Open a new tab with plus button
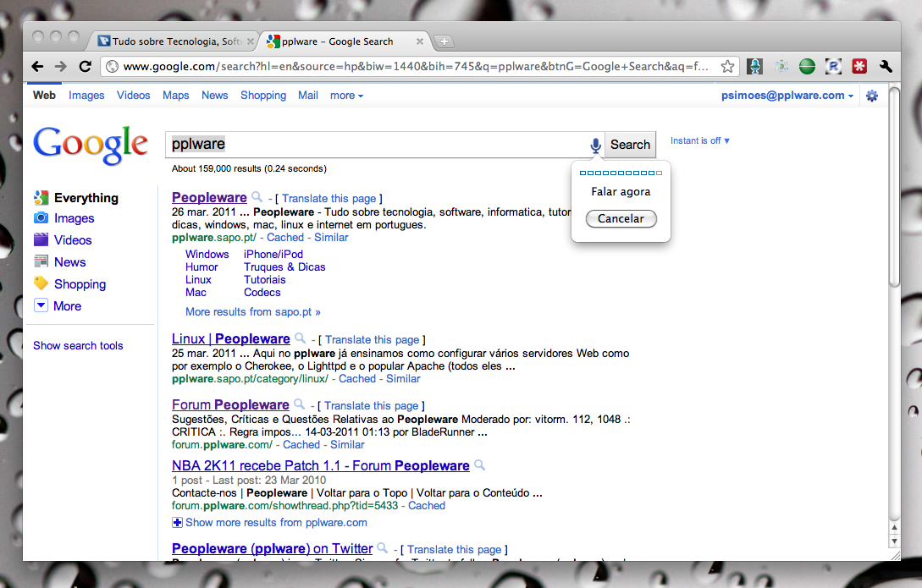Image resolution: width=922 pixels, height=588 pixels. [x=444, y=41]
